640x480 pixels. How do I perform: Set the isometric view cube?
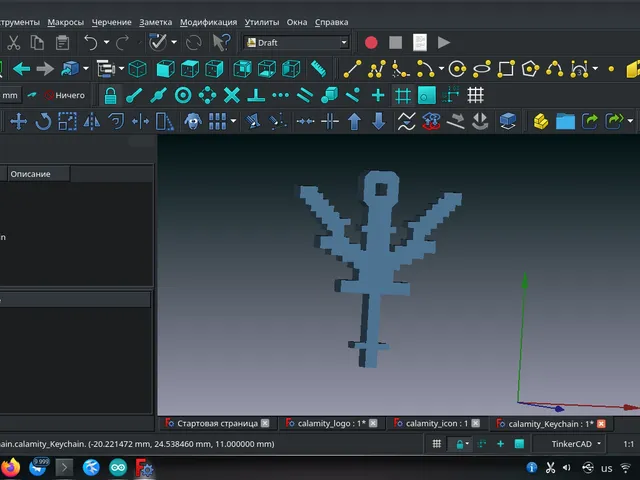pyautogui.click(x=138, y=69)
